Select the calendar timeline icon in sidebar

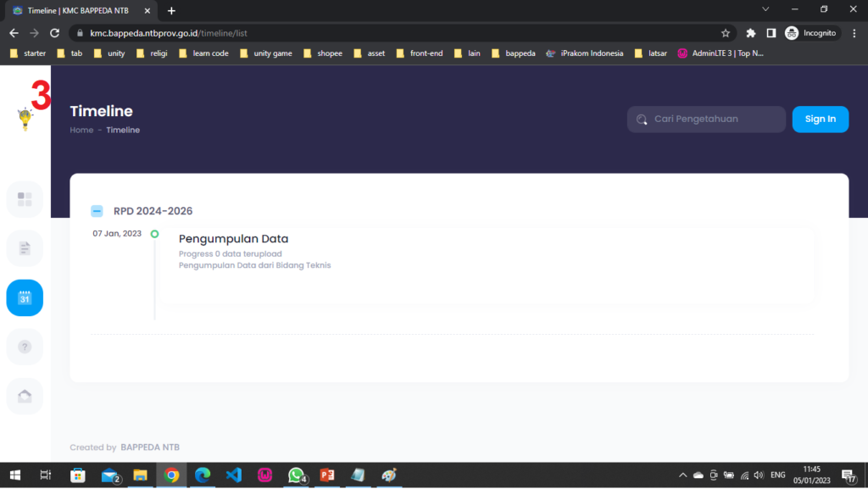(x=25, y=298)
